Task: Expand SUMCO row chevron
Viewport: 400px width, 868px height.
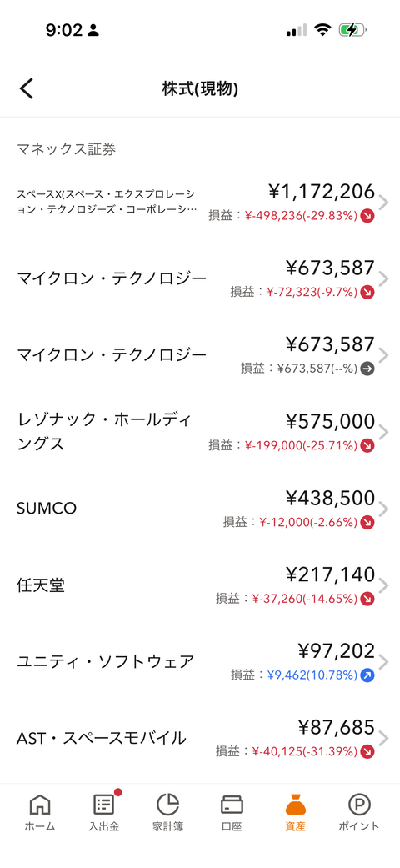Action: click(x=384, y=509)
